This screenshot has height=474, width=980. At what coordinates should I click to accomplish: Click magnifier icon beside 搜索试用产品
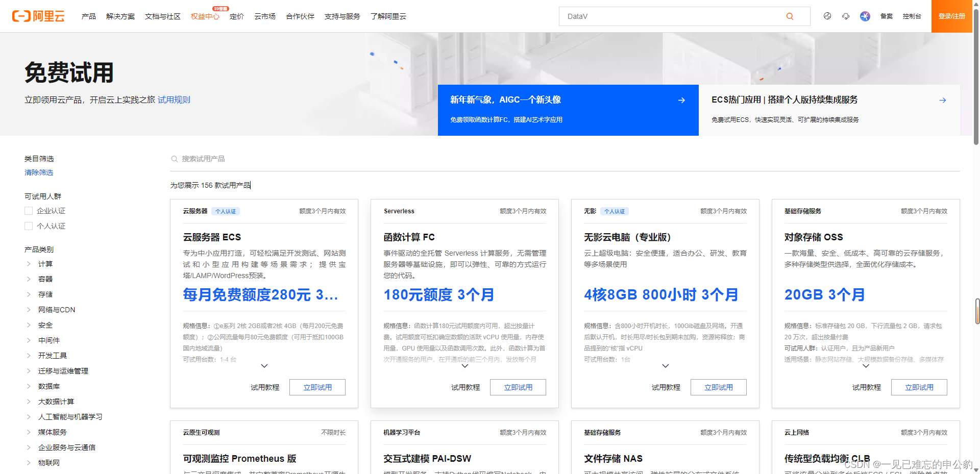pyautogui.click(x=174, y=159)
